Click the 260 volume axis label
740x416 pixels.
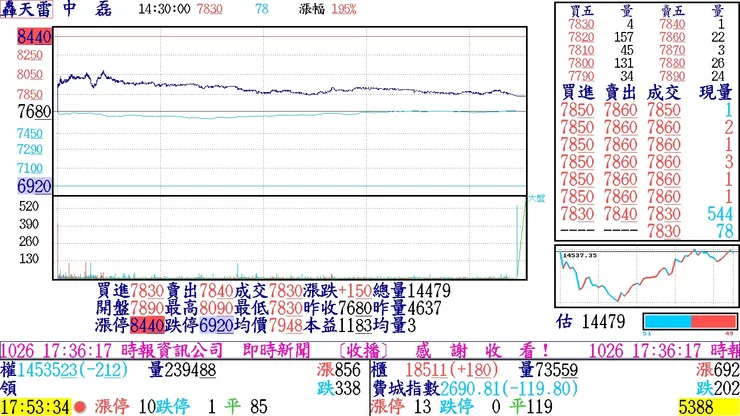[29, 242]
